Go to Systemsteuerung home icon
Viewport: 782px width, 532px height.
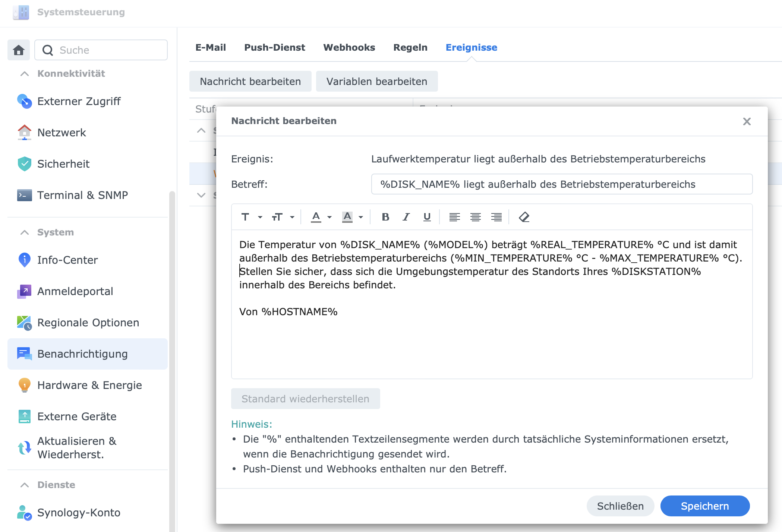tap(19, 50)
